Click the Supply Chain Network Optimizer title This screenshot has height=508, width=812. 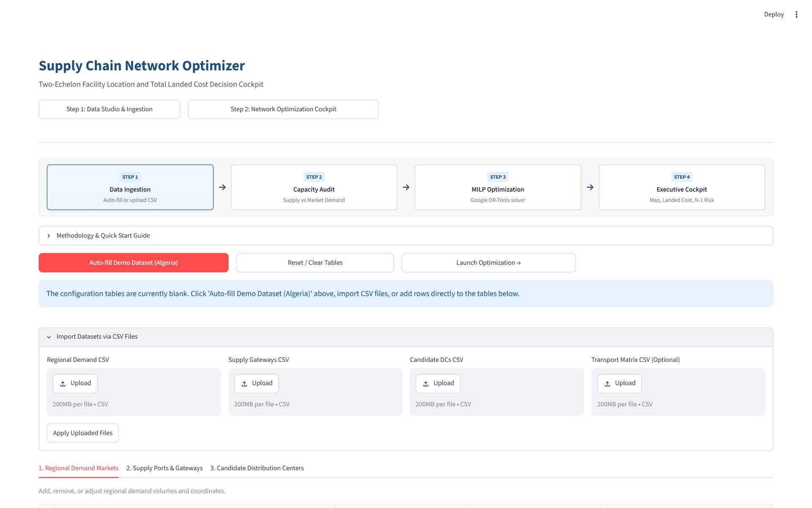click(x=142, y=66)
